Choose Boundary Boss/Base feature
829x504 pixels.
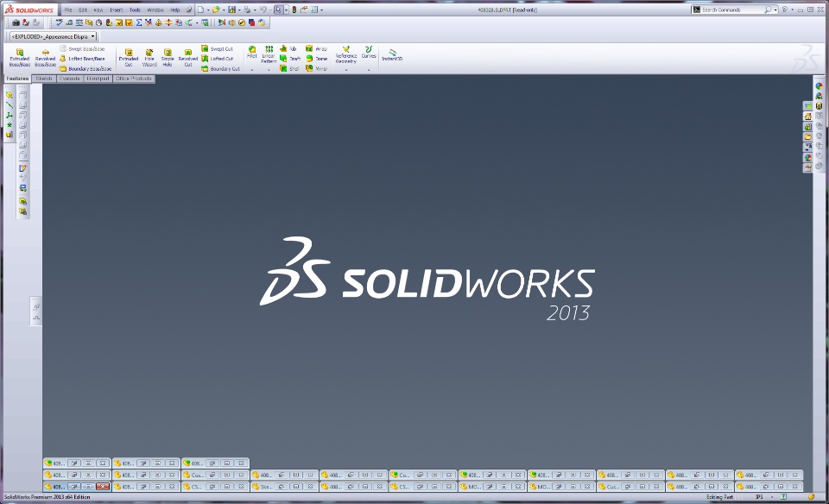pos(85,69)
